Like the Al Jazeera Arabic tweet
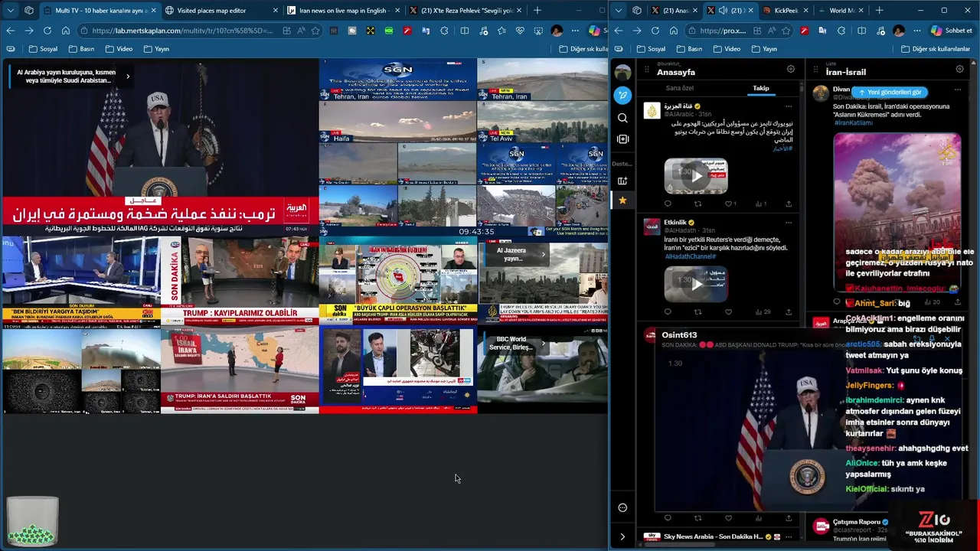The width and height of the screenshot is (980, 551). (728, 204)
